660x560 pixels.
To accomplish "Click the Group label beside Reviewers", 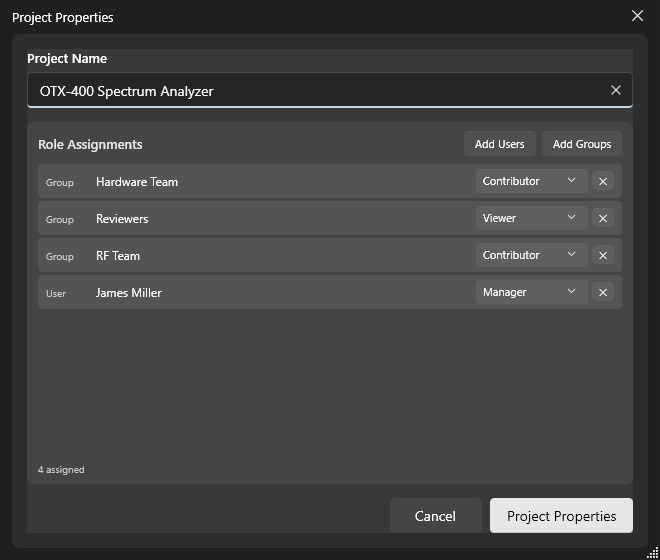I will 60,219.
